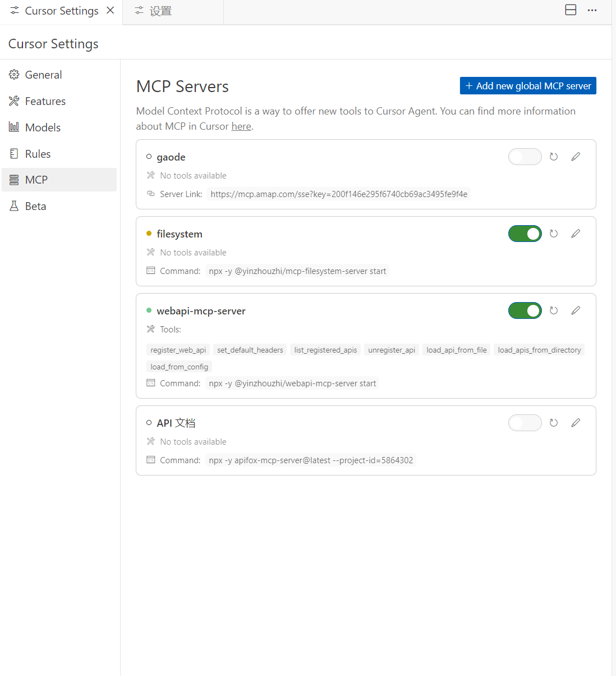Image resolution: width=616 pixels, height=676 pixels.
Task: Select the MCP sidebar item
Action: click(59, 180)
